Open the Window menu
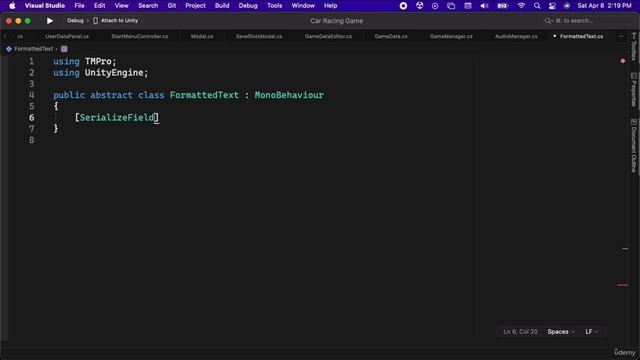 coord(303,6)
